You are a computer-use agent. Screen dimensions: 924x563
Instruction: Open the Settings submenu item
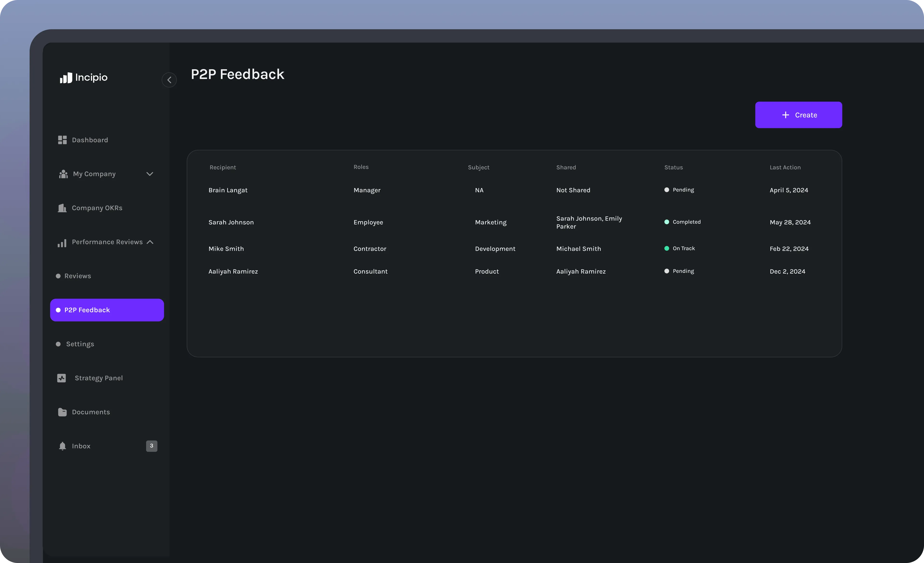pos(80,344)
